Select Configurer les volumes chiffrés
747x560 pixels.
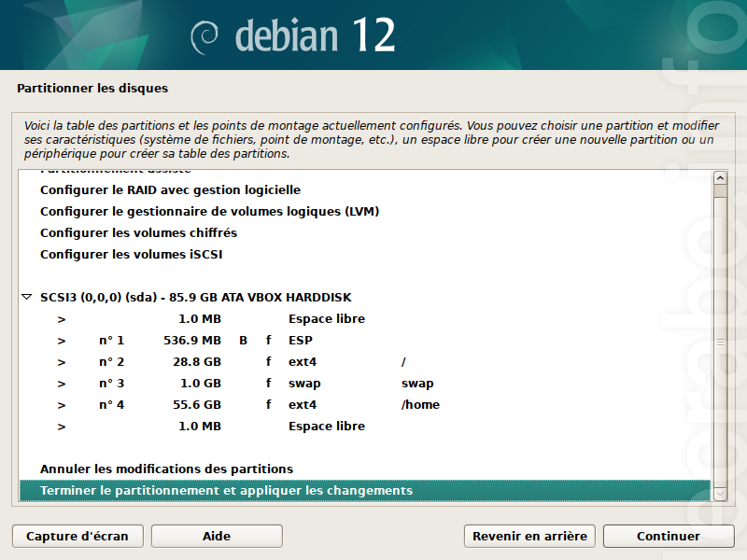pyautogui.click(x=365, y=232)
